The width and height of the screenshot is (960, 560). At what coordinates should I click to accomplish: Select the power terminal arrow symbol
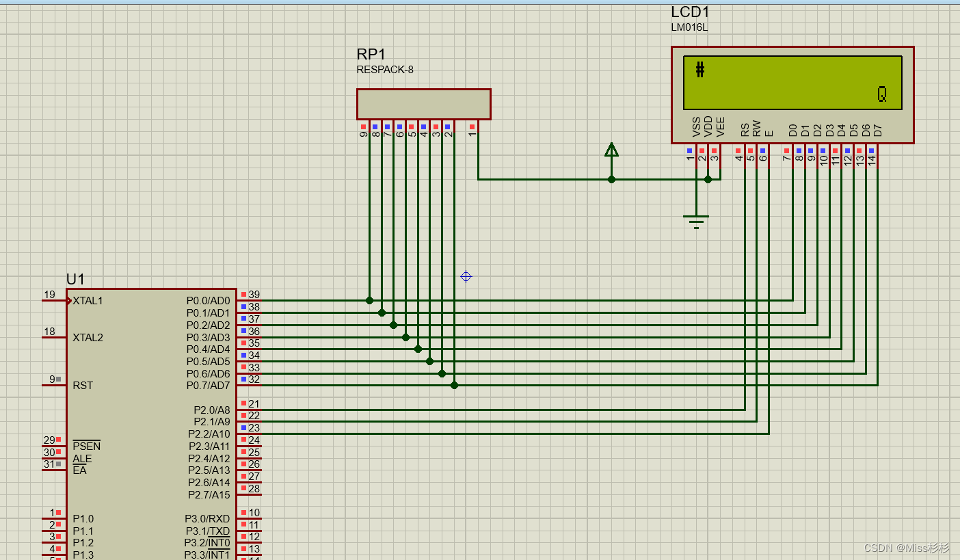pyautogui.click(x=611, y=150)
